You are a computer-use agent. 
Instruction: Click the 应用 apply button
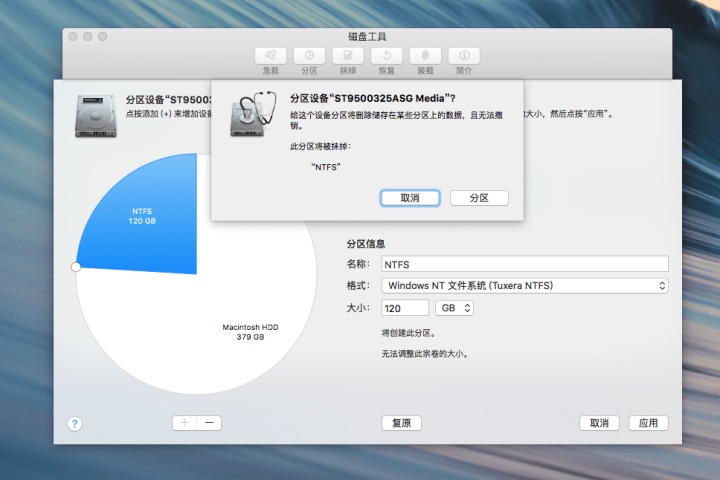click(648, 423)
